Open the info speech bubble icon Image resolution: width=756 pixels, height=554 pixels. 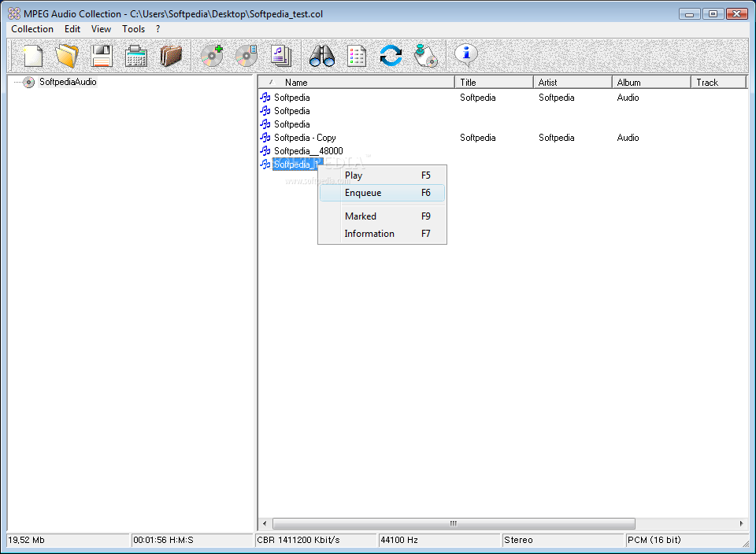tap(466, 56)
